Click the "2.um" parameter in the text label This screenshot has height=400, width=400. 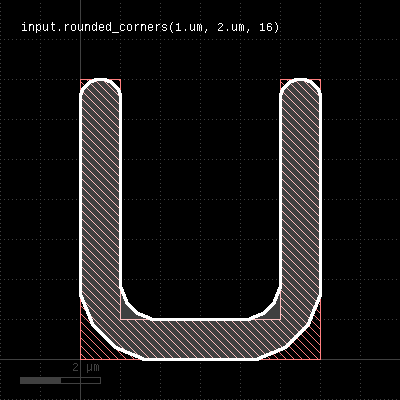[231, 27]
